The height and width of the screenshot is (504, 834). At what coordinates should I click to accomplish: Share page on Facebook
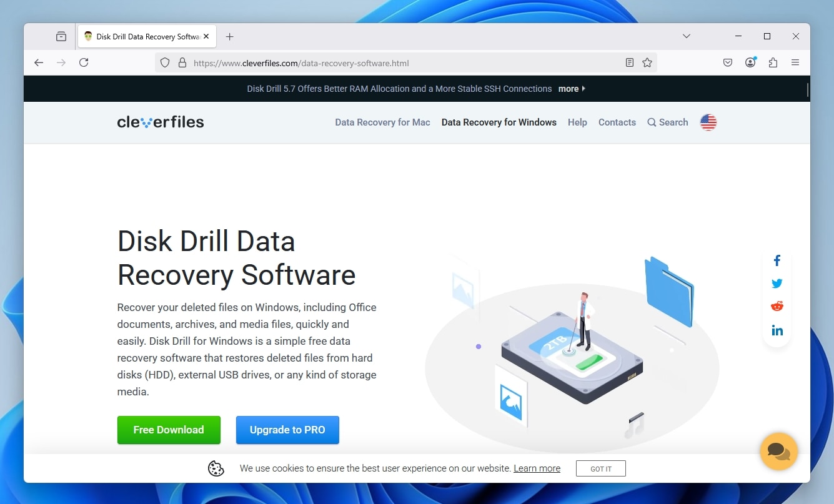tap(777, 260)
